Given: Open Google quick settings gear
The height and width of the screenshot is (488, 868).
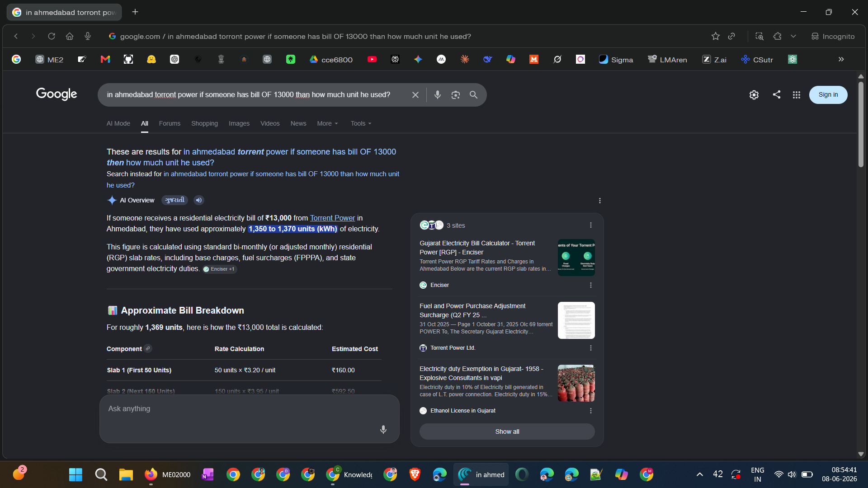Looking at the screenshot, I should point(754,95).
